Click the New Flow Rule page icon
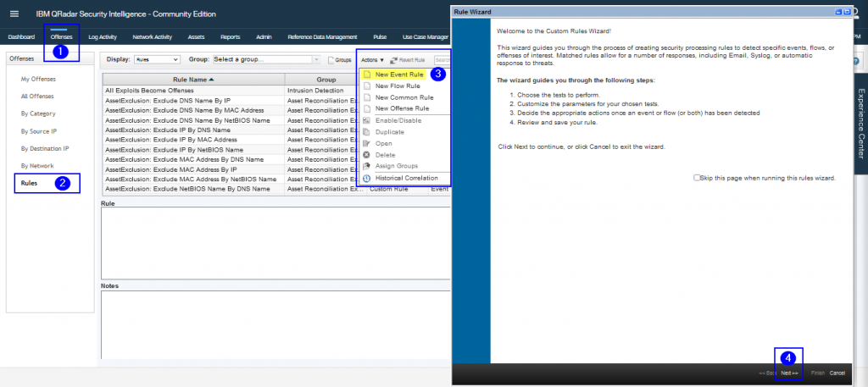This screenshot has height=387, width=868. coord(366,86)
